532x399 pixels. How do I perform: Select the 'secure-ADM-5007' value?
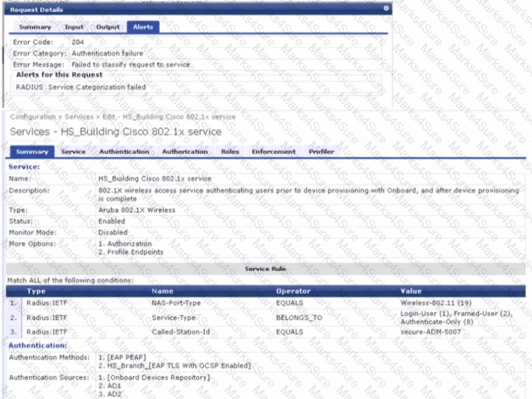(x=431, y=332)
